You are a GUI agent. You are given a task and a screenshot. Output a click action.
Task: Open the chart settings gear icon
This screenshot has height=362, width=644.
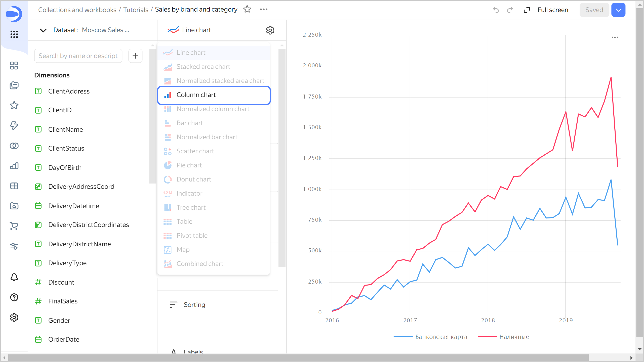coord(270,30)
